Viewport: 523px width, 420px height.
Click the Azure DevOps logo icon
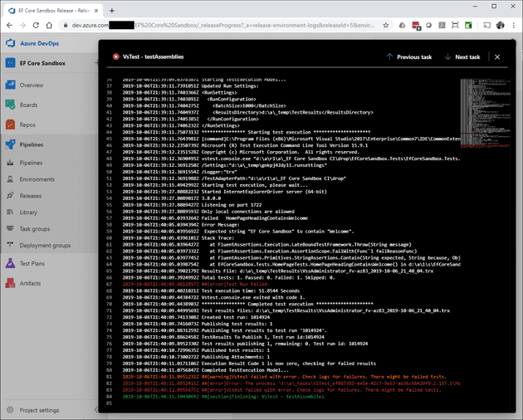pyautogui.click(x=11, y=43)
